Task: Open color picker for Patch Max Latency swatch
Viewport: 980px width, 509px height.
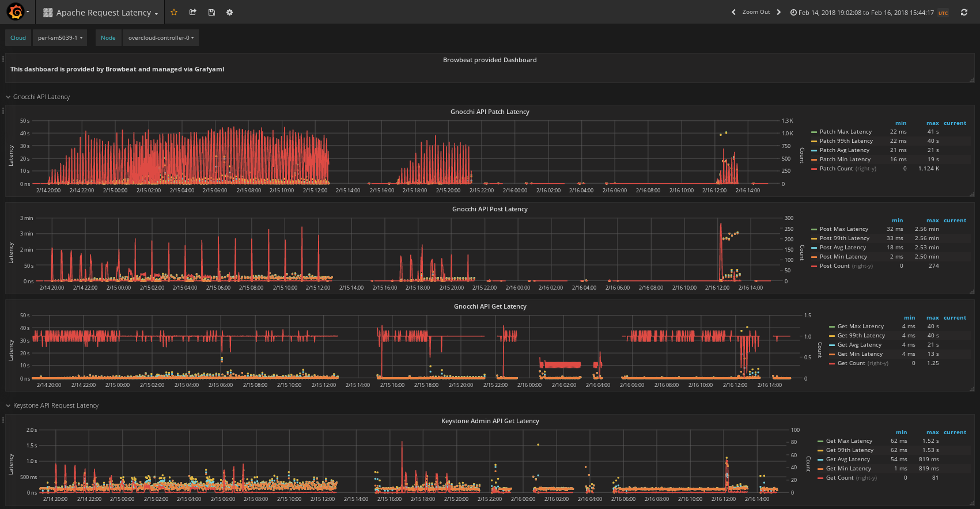Action: click(814, 132)
